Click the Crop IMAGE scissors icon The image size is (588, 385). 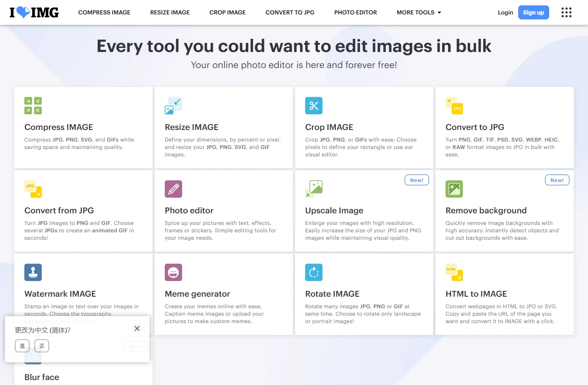(314, 106)
